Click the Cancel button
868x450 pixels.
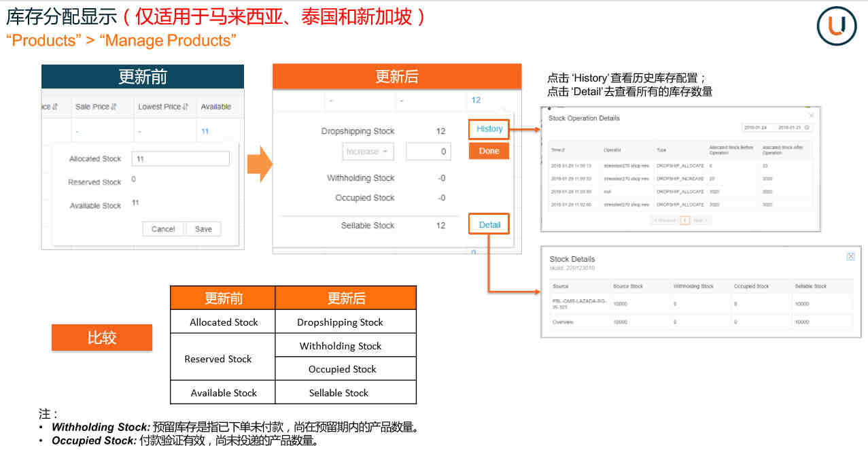pyautogui.click(x=163, y=229)
